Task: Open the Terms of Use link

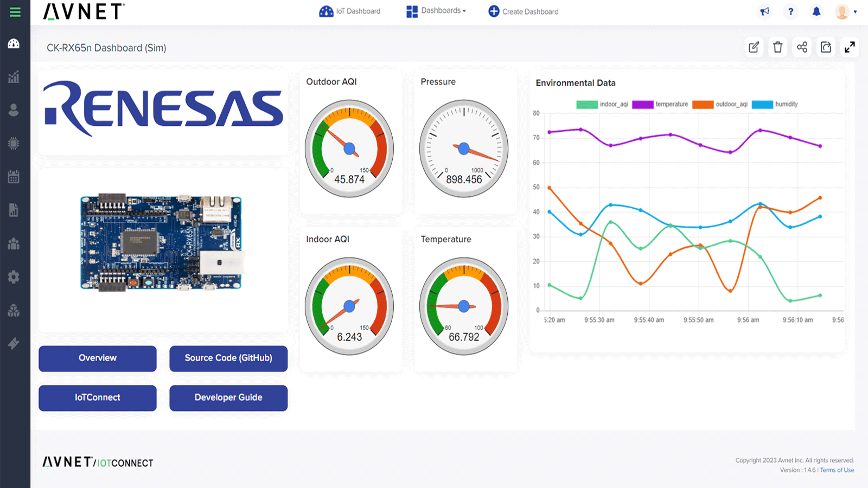Action: pyautogui.click(x=837, y=470)
